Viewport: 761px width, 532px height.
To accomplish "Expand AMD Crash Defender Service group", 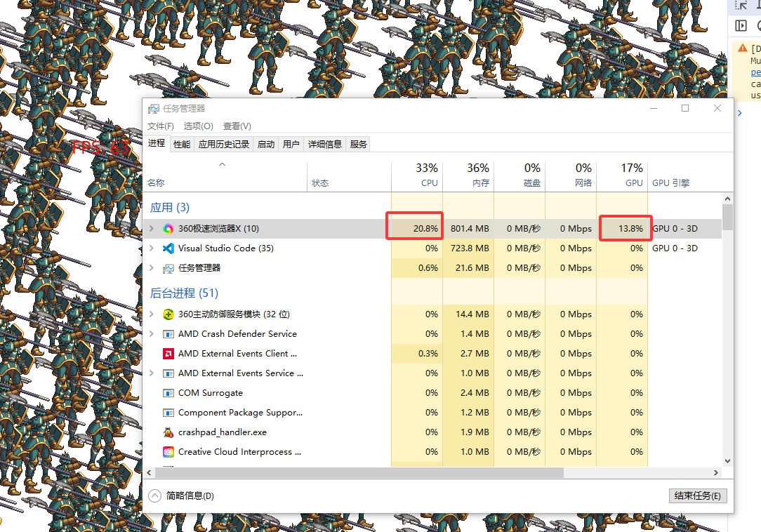I will point(152,334).
